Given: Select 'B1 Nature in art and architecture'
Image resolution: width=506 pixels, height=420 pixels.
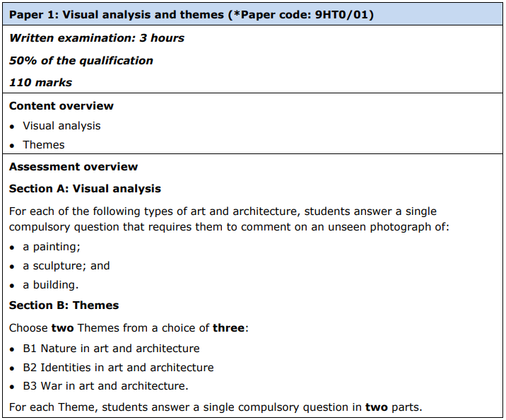Looking at the screenshot, I should coord(111,349).
